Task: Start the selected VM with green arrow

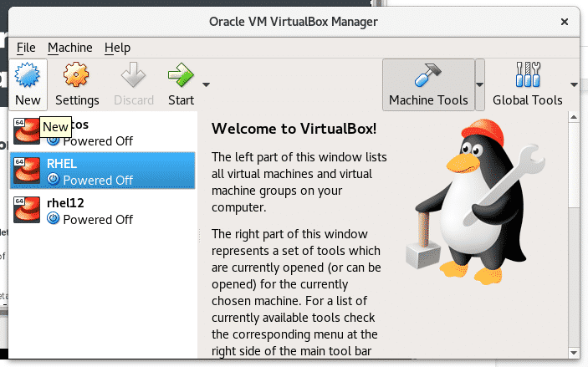Action: tap(181, 74)
